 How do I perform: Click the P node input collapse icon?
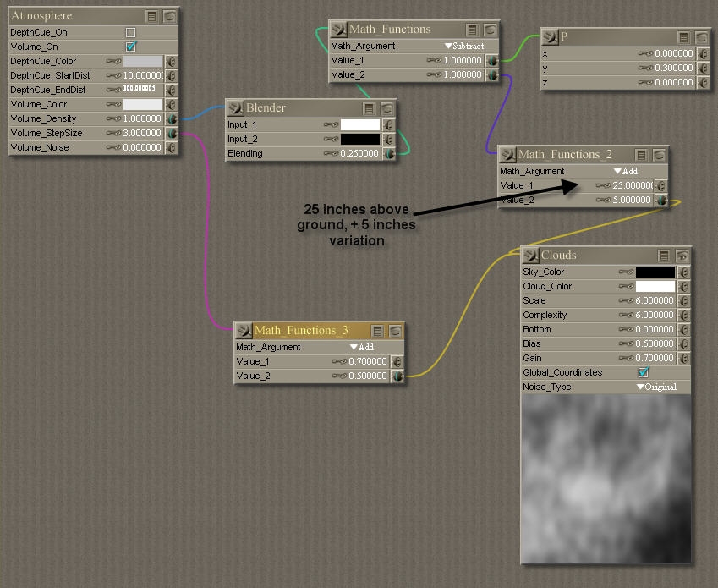coord(550,37)
